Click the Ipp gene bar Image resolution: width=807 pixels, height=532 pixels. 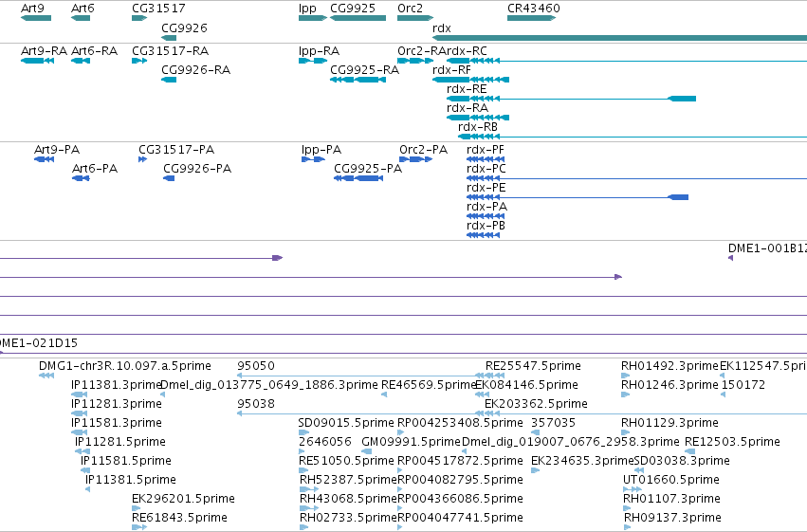(x=313, y=18)
